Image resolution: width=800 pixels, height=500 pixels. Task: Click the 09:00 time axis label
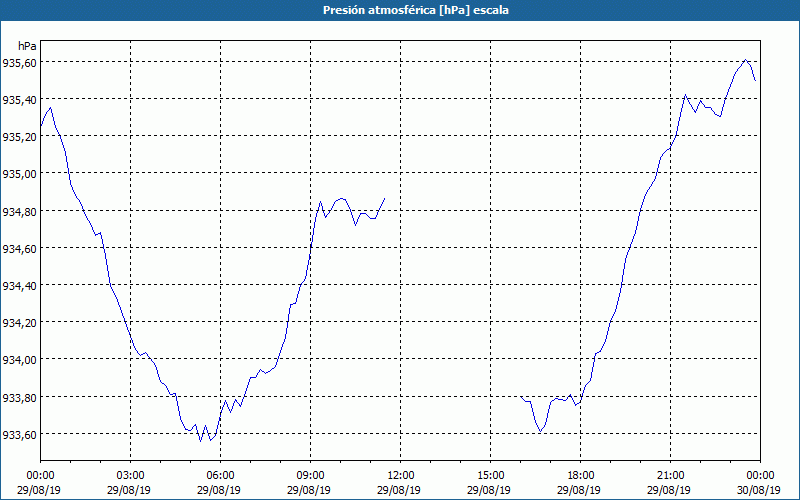310,476
